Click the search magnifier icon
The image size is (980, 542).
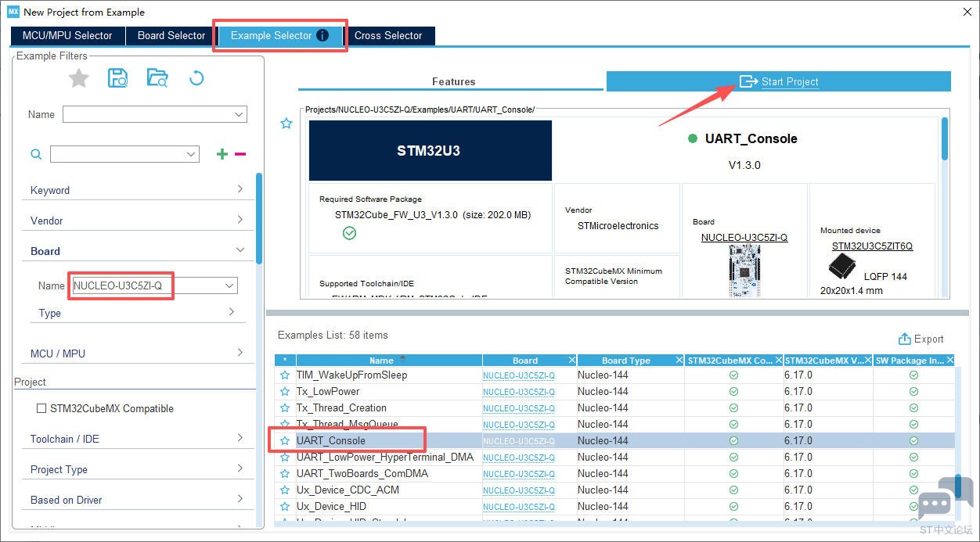click(36, 155)
